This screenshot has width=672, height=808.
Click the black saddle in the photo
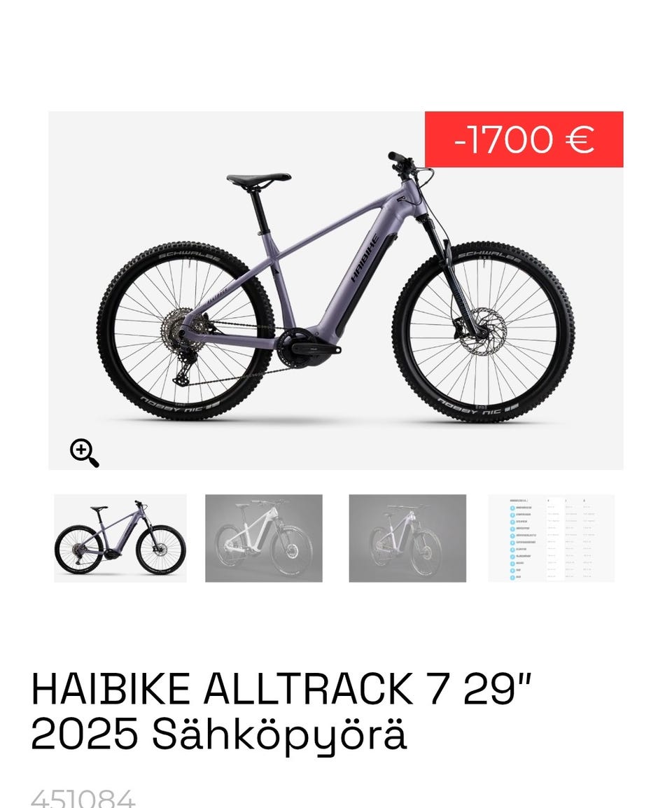point(259,179)
